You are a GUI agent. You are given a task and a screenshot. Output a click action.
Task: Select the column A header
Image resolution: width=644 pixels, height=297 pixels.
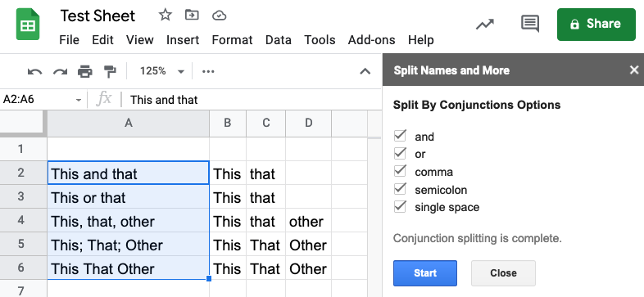pos(129,123)
